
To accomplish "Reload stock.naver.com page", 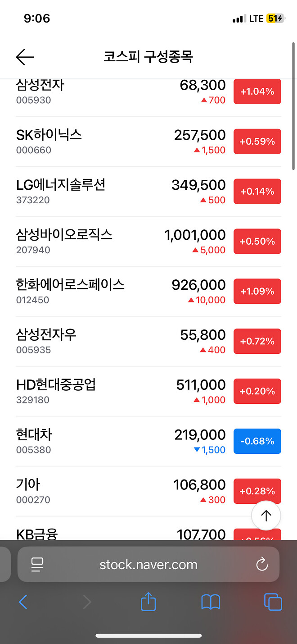I will [262, 564].
